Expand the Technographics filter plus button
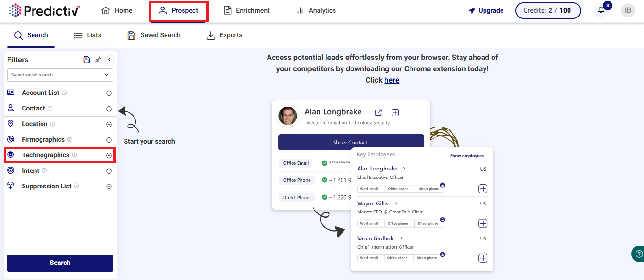This screenshot has width=644, height=280. tap(109, 155)
